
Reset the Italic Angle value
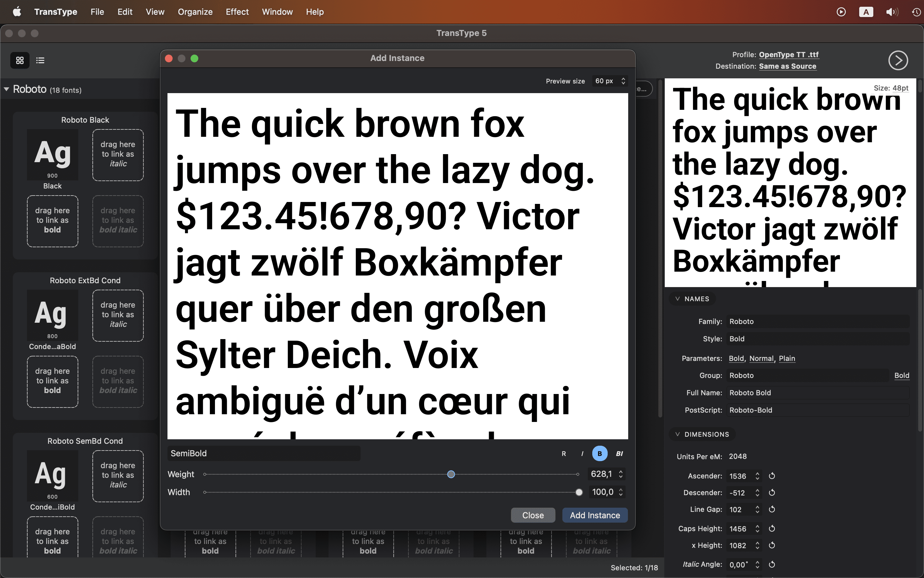click(x=772, y=564)
